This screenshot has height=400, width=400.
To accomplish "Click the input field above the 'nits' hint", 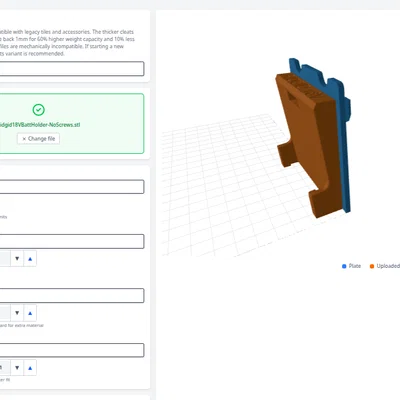I will [72, 187].
